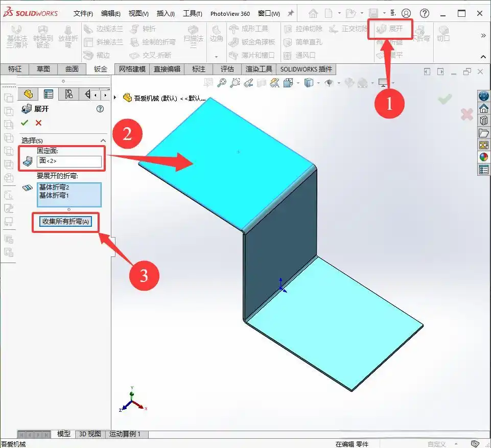Click the 转折 jog tool
The image size is (491, 448).
pyautogui.click(x=143, y=29)
